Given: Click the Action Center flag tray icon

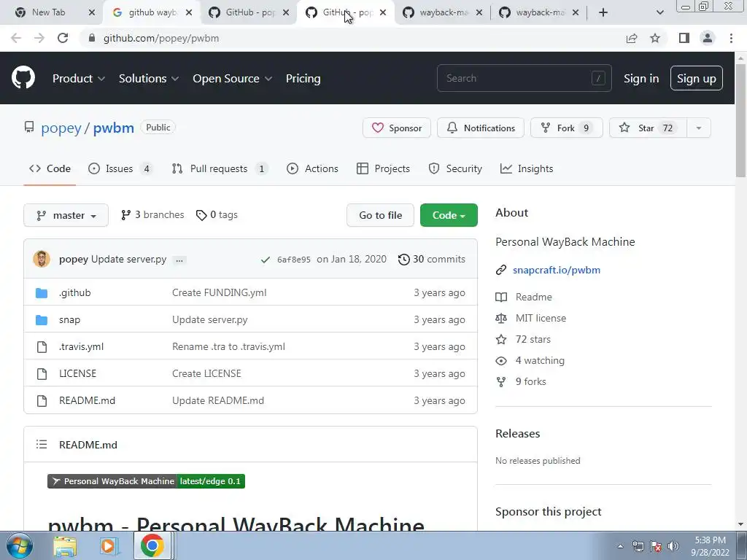Looking at the screenshot, I should 656,547.
